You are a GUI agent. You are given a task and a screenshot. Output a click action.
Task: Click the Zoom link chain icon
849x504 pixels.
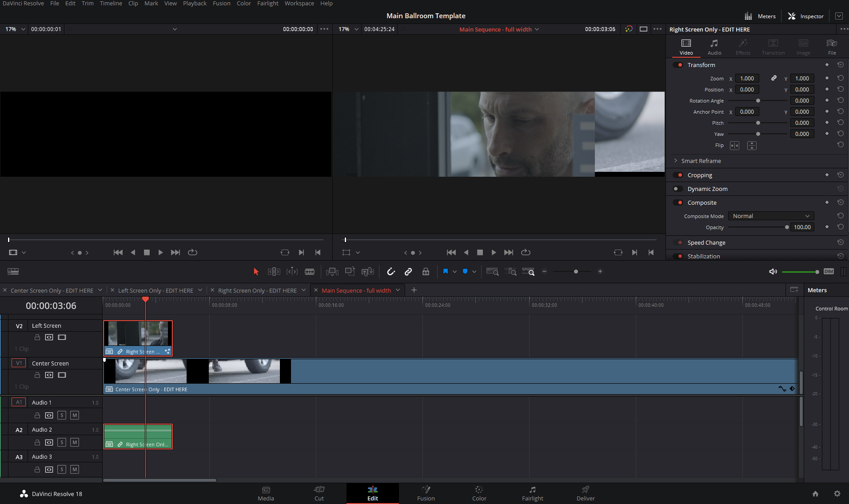(774, 78)
